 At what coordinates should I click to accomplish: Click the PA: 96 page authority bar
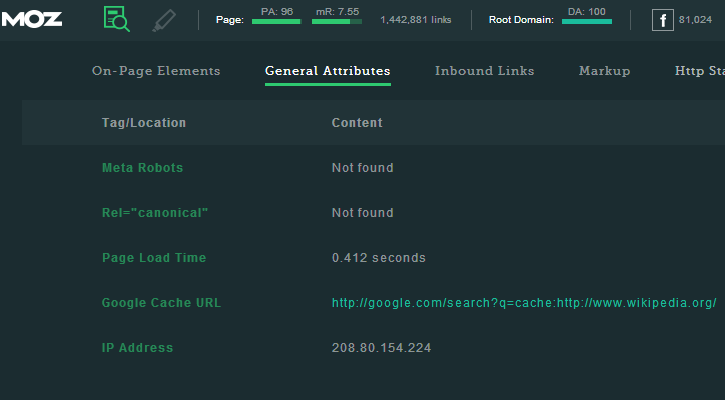coord(277,21)
